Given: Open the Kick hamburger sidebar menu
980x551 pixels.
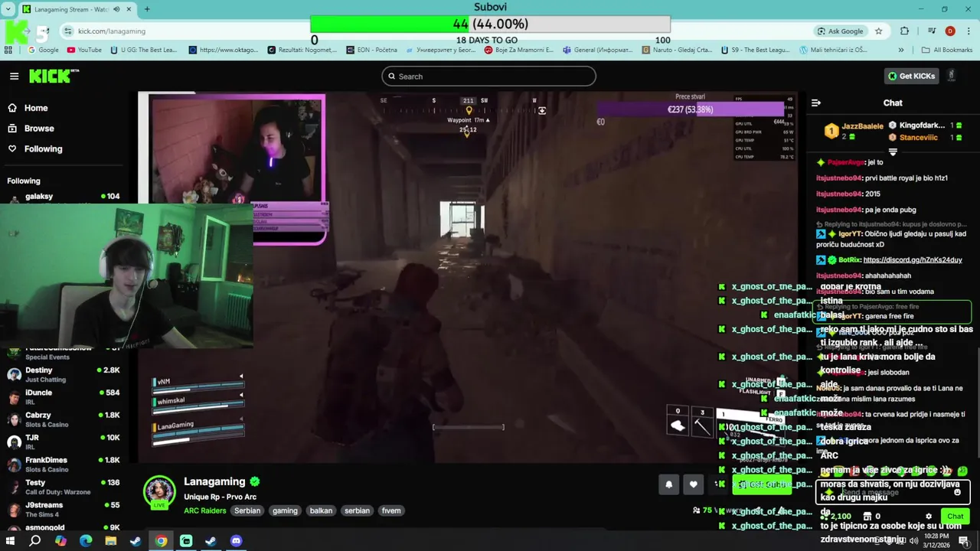Looking at the screenshot, I should (x=14, y=76).
